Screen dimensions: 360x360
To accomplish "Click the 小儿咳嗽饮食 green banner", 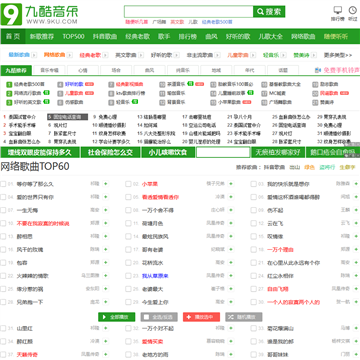I will pos(168,153).
